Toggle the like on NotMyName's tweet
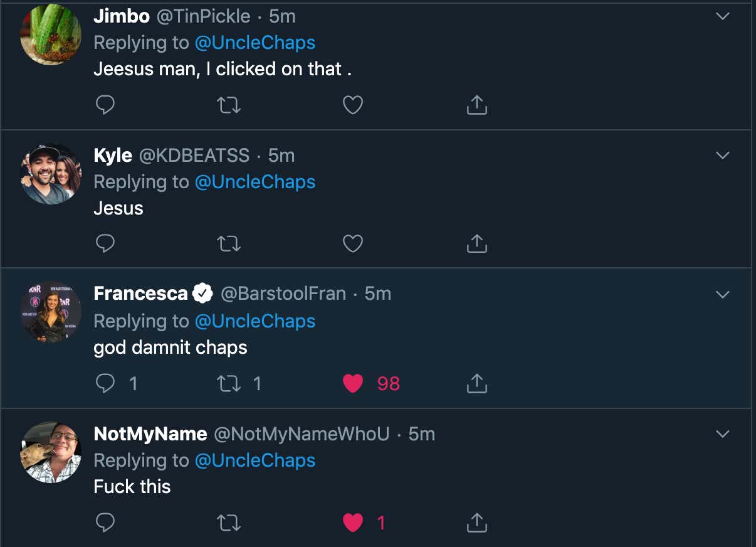The width and height of the screenshot is (756, 547). coord(353,523)
